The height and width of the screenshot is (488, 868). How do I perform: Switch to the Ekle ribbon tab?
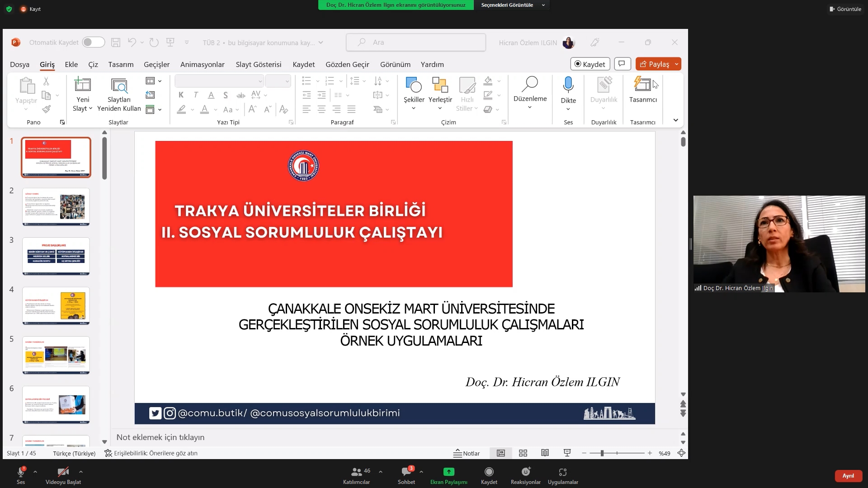[71, 64]
